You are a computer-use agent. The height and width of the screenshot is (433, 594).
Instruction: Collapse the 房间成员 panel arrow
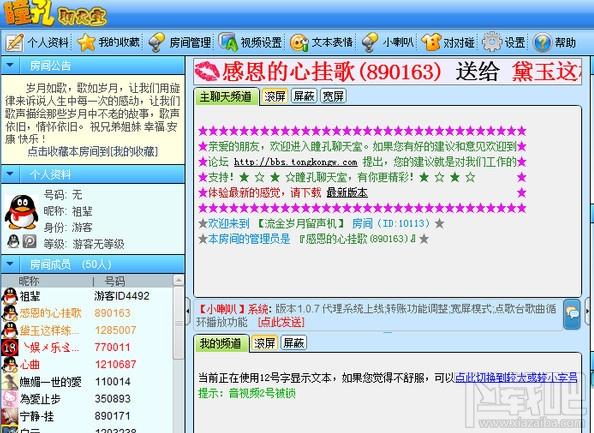point(10,264)
